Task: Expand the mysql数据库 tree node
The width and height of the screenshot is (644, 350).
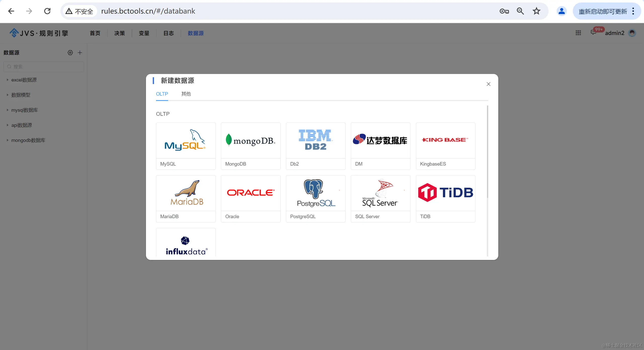Action: [8, 110]
